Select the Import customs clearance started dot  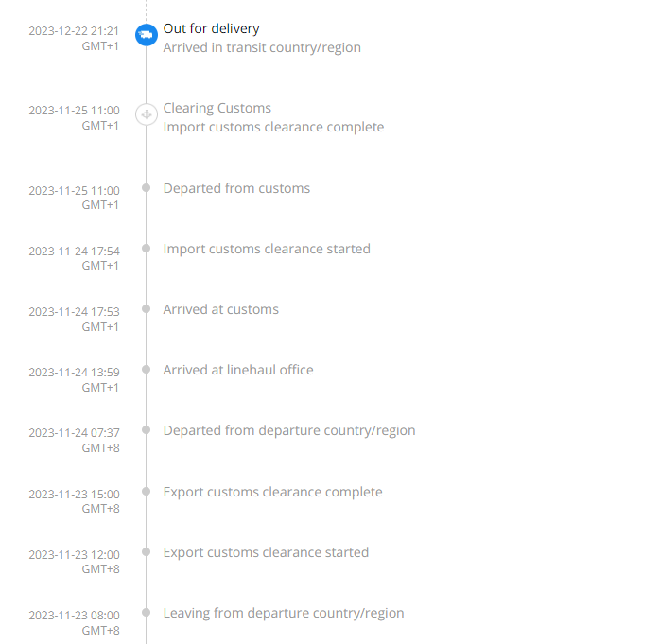pyautogui.click(x=146, y=249)
